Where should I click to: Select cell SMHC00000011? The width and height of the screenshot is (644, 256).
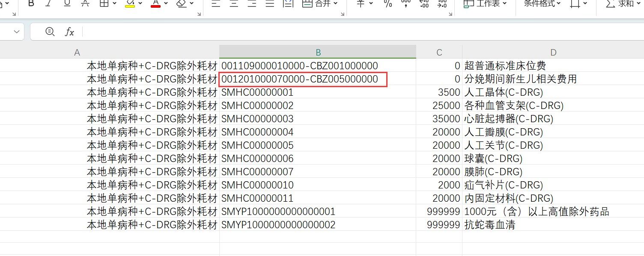pyautogui.click(x=318, y=198)
